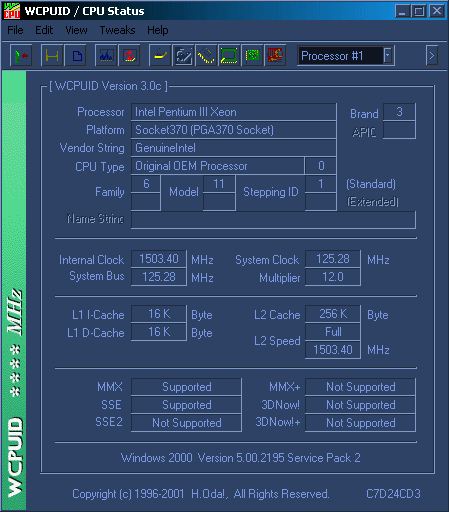Screen dimensions: 449x512
Task: Click the empty extended Family box
Action: tap(146, 202)
